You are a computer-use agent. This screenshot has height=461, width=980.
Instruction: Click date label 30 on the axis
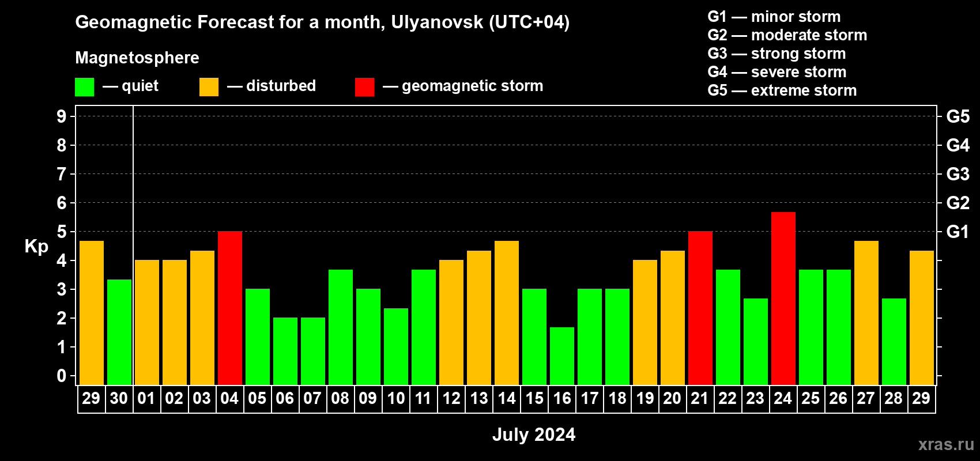pyautogui.click(x=119, y=399)
